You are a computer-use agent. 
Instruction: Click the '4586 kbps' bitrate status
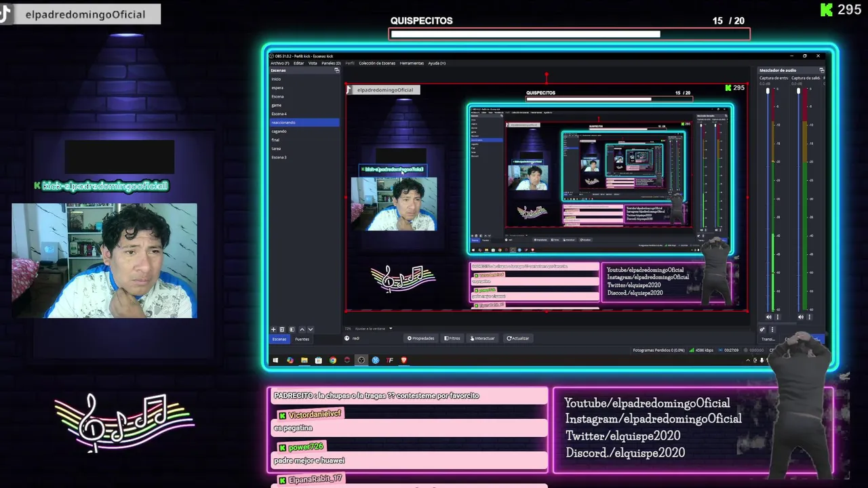coord(705,350)
